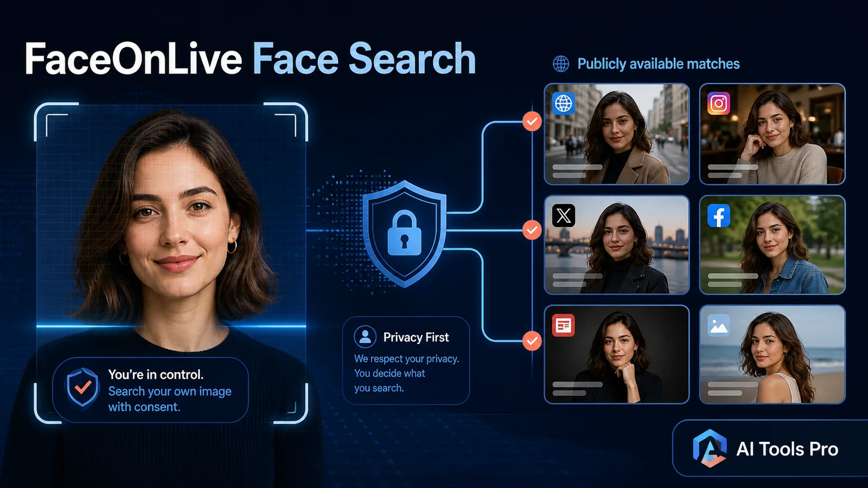The height and width of the screenshot is (488, 868).
Task: Open the beach photo match thumbnail
Action: point(773,355)
